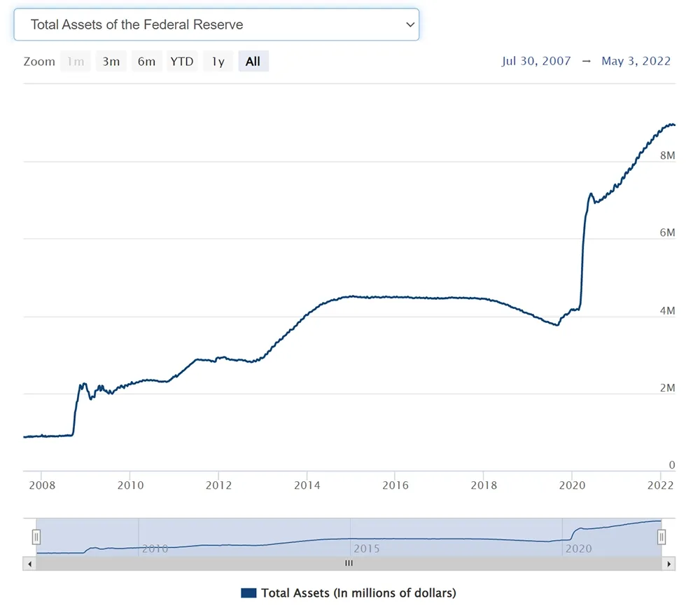Click the 2020 label in the navigator
Image resolution: width=700 pixels, height=608 pixels.
(579, 548)
